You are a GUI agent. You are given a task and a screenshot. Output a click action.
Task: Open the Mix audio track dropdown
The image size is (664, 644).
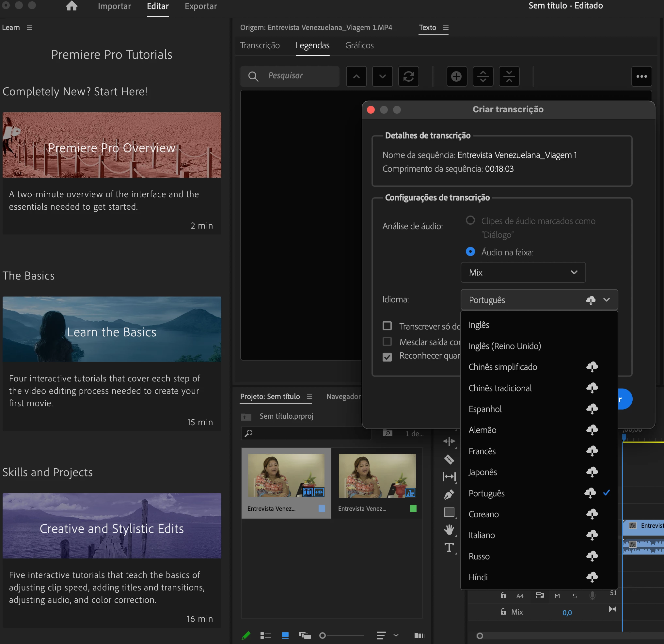(x=523, y=272)
